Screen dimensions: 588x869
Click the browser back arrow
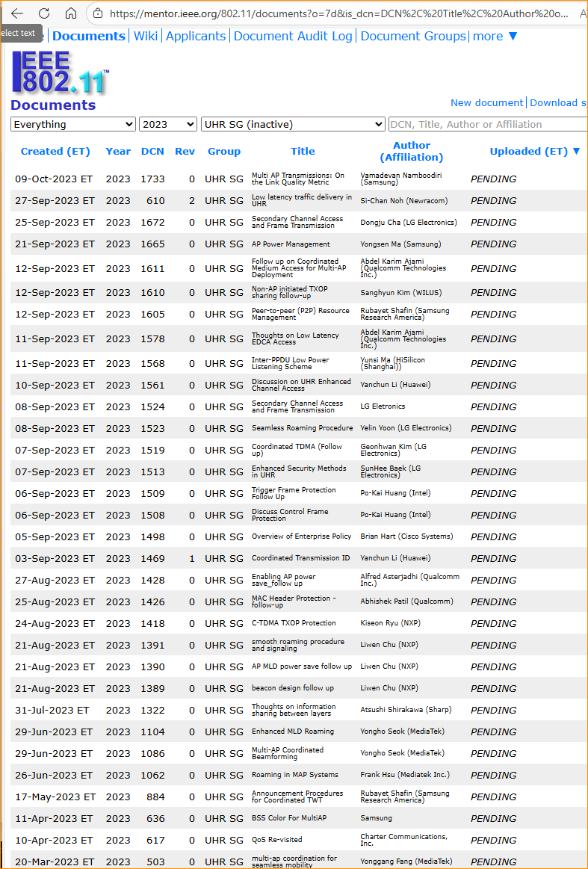click(x=17, y=13)
